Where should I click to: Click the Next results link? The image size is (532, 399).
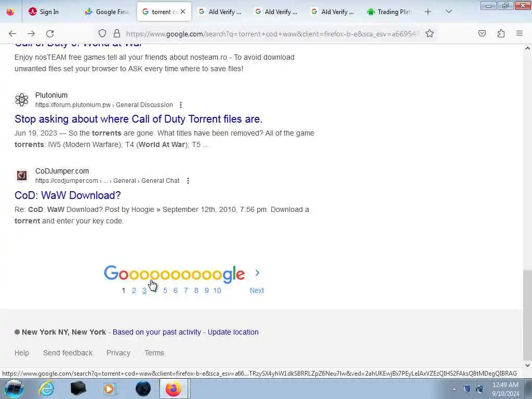[257, 290]
